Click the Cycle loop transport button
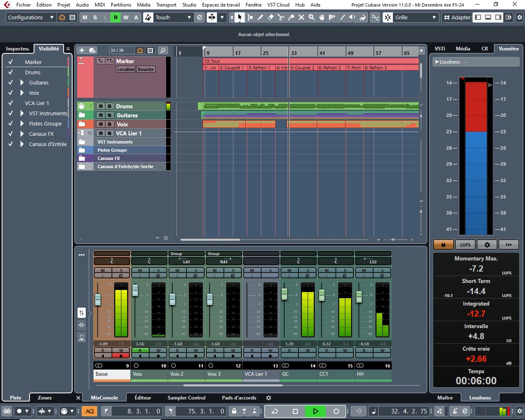 tap(275, 411)
